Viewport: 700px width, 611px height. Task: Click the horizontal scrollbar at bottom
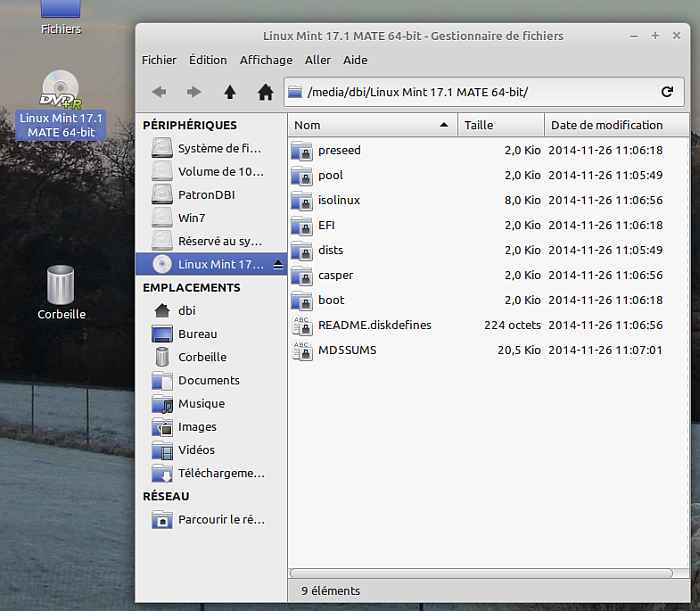pyautogui.click(x=488, y=573)
